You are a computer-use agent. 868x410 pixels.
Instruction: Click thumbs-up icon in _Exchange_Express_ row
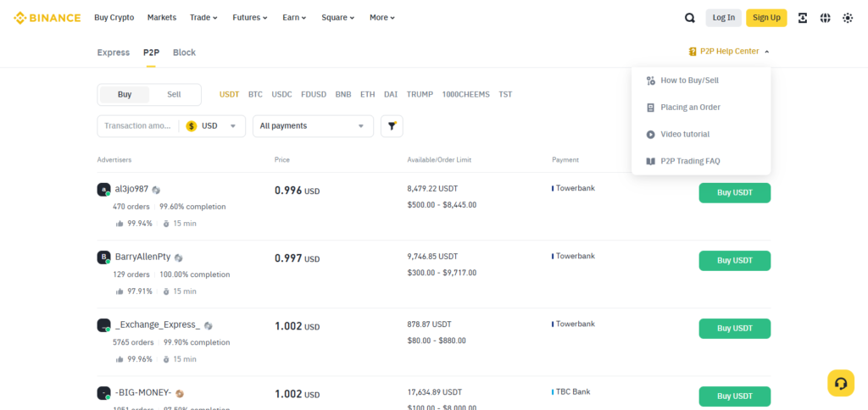click(x=119, y=360)
